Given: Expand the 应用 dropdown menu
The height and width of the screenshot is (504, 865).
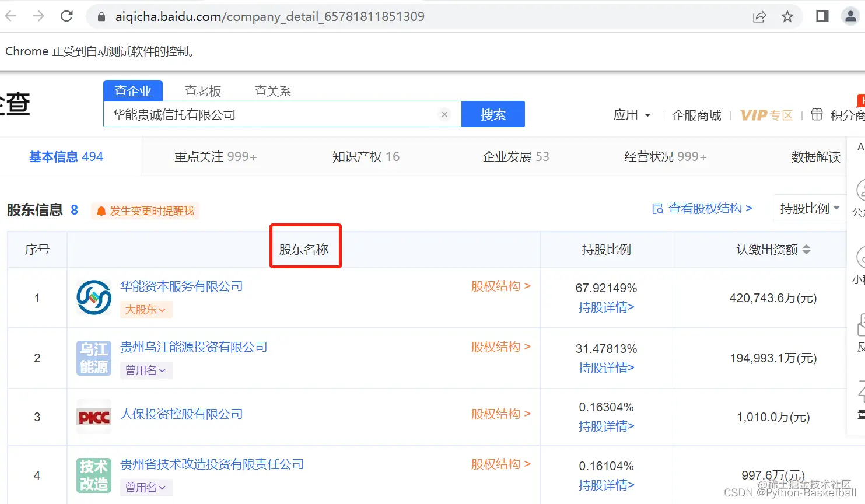Looking at the screenshot, I should (x=632, y=115).
